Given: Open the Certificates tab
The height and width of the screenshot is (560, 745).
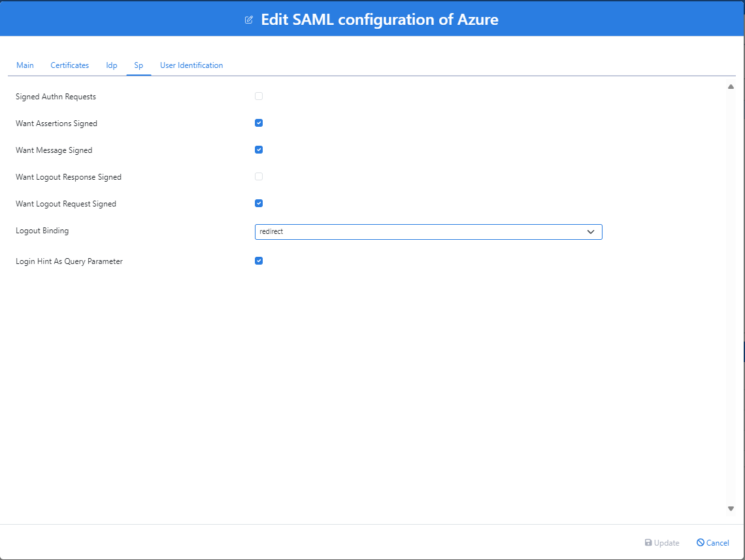Looking at the screenshot, I should click(69, 65).
